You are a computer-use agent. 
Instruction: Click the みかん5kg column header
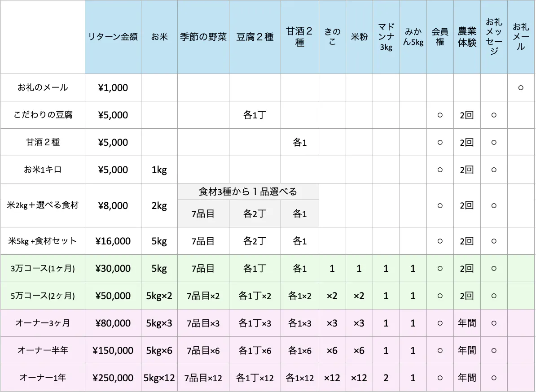click(413, 37)
